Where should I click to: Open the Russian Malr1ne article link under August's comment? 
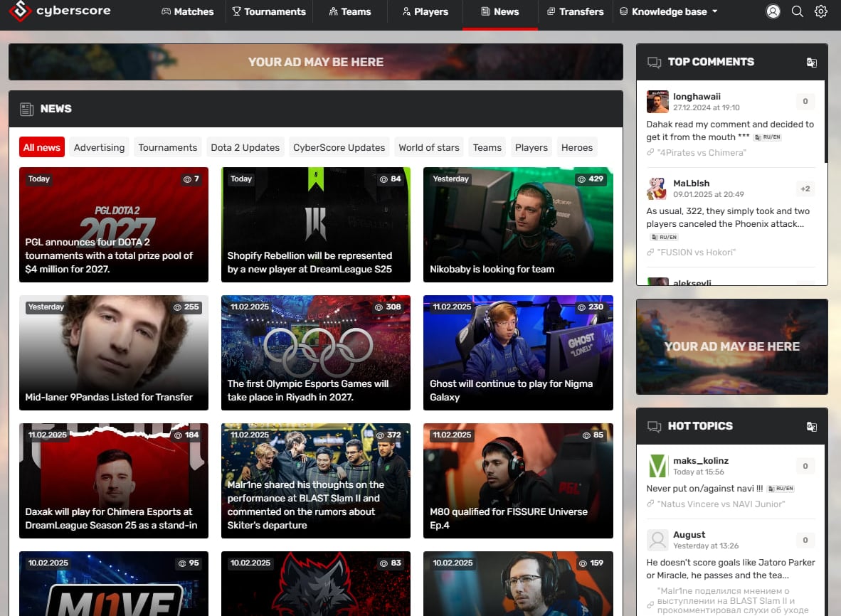click(x=733, y=600)
